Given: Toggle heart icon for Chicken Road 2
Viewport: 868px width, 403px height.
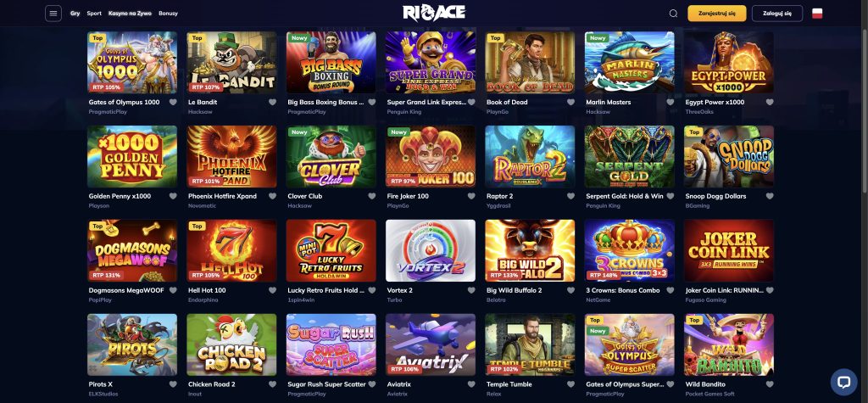Looking at the screenshot, I should pos(272,384).
